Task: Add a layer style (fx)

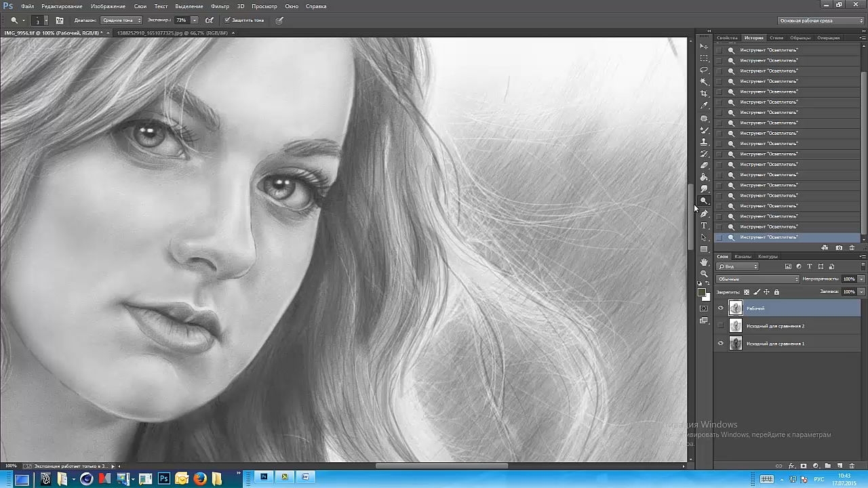Action: tap(791, 466)
